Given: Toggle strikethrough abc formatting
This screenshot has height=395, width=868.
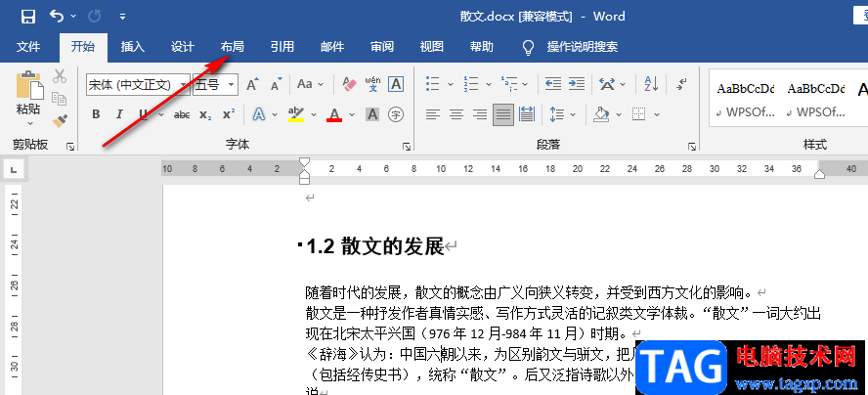Looking at the screenshot, I should pyautogui.click(x=182, y=114).
